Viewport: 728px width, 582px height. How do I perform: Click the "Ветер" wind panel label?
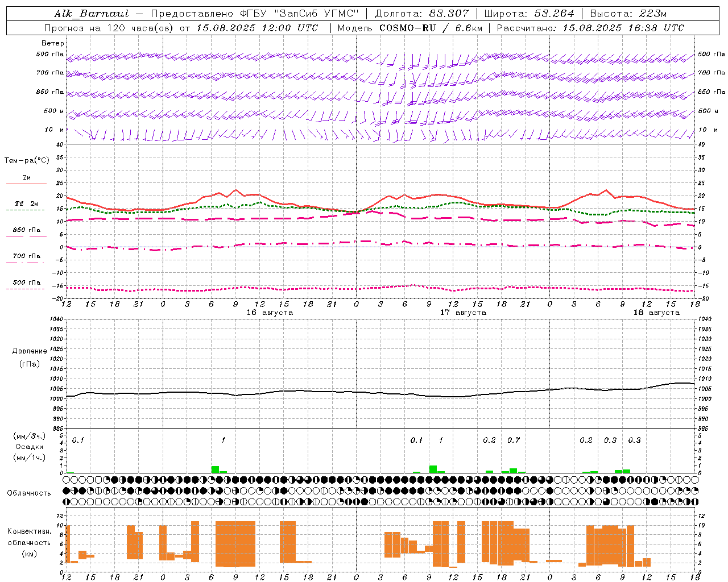[53, 43]
